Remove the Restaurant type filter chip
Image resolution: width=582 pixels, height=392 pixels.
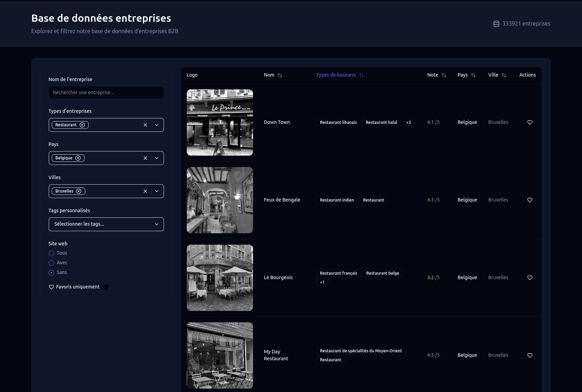(x=82, y=125)
